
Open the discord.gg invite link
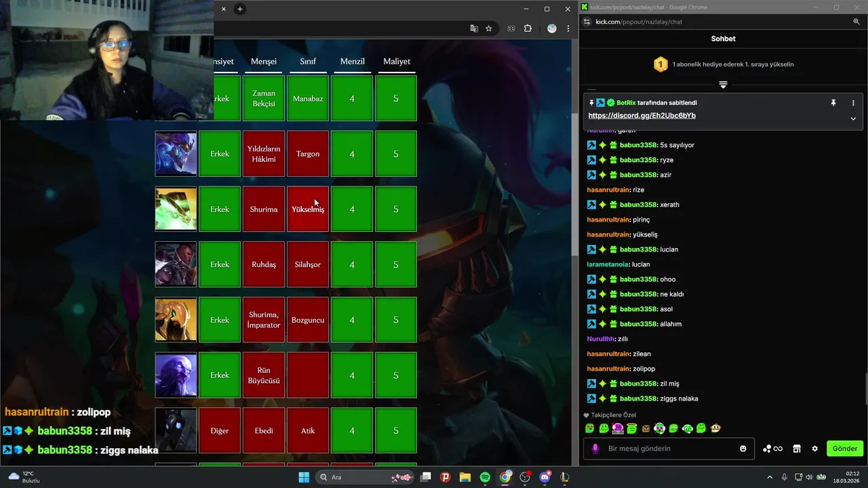click(x=642, y=116)
